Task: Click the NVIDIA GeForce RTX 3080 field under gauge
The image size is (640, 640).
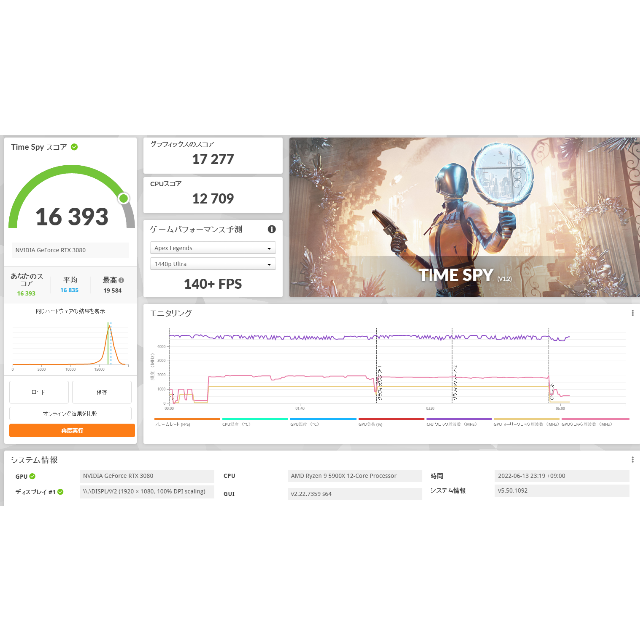Action: pos(70,250)
